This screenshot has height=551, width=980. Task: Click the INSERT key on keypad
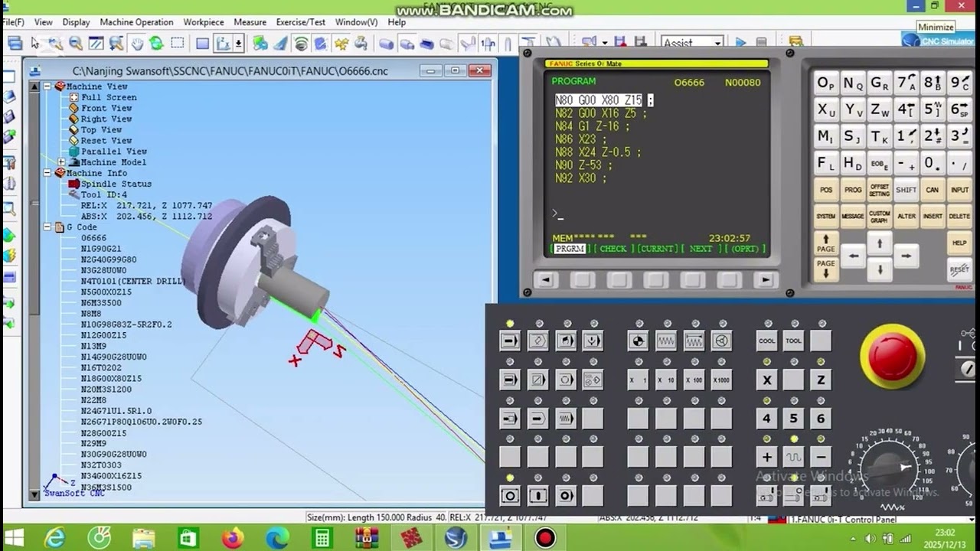(933, 217)
